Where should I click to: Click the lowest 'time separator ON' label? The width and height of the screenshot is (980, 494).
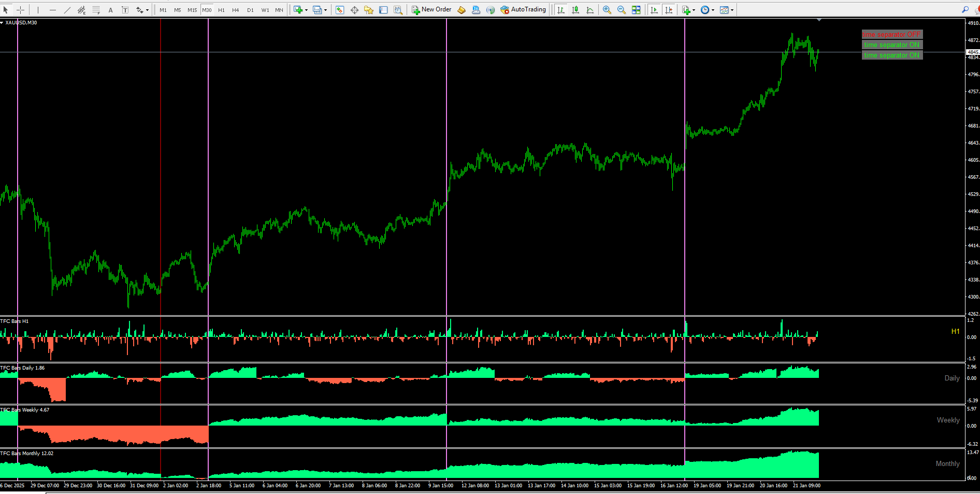(x=892, y=55)
